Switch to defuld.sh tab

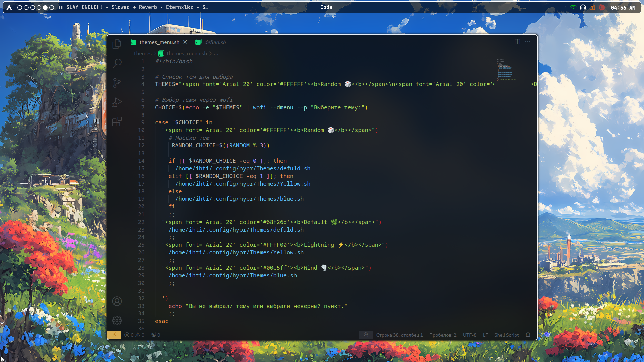215,42
